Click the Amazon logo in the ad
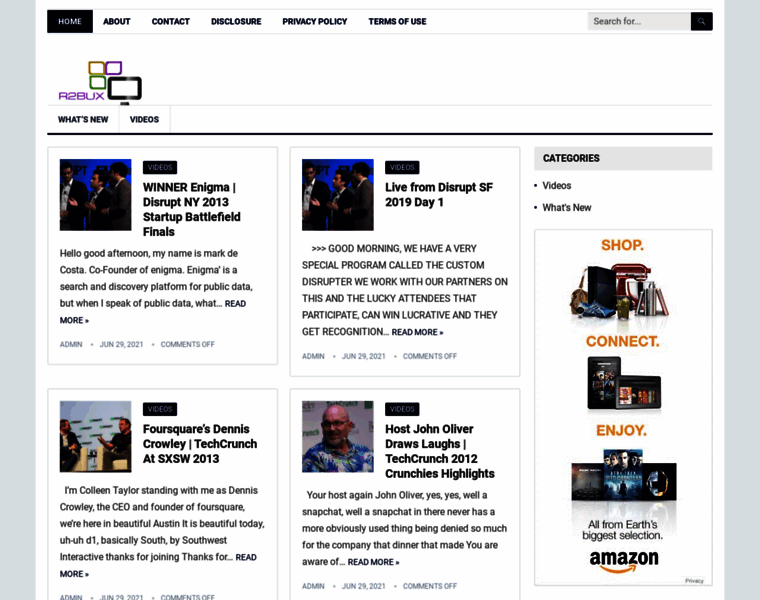The width and height of the screenshot is (760, 600). pyautogui.click(x=624, y=561)
